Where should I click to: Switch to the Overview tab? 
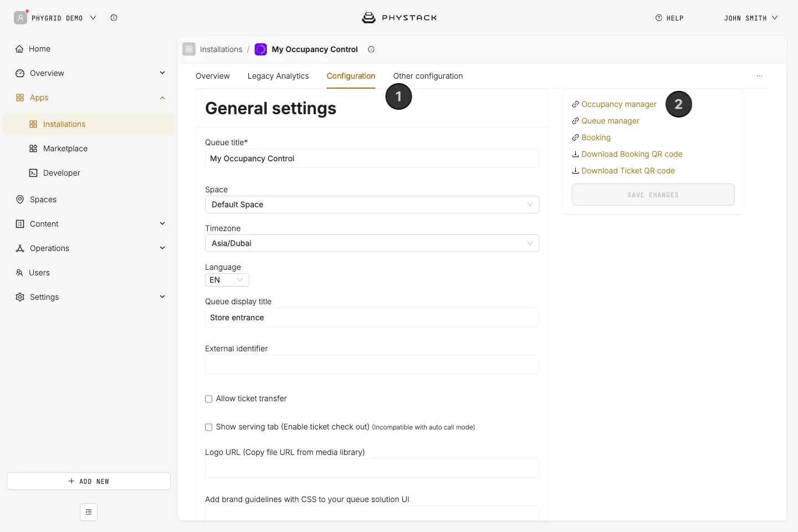point(213,76)
